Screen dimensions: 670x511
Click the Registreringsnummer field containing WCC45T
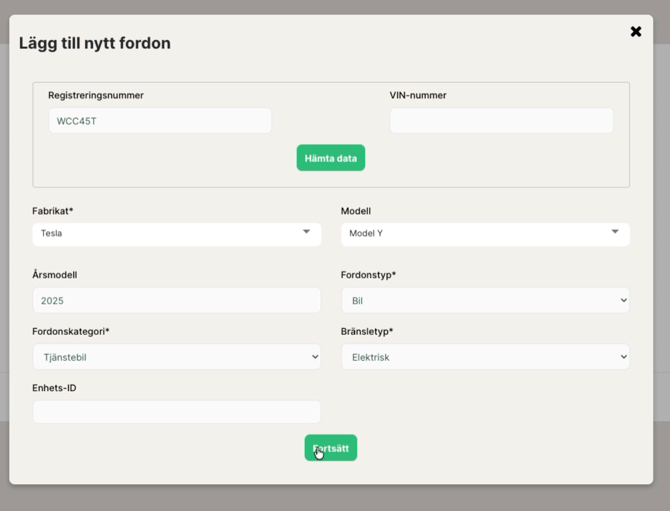point(160,121)
